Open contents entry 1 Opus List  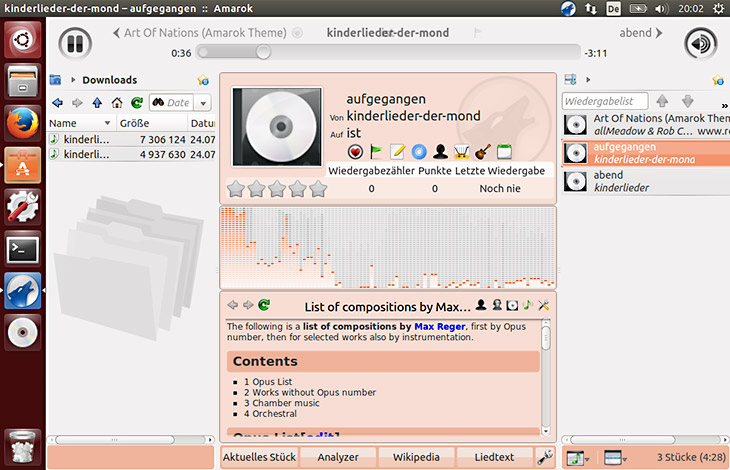268,382
